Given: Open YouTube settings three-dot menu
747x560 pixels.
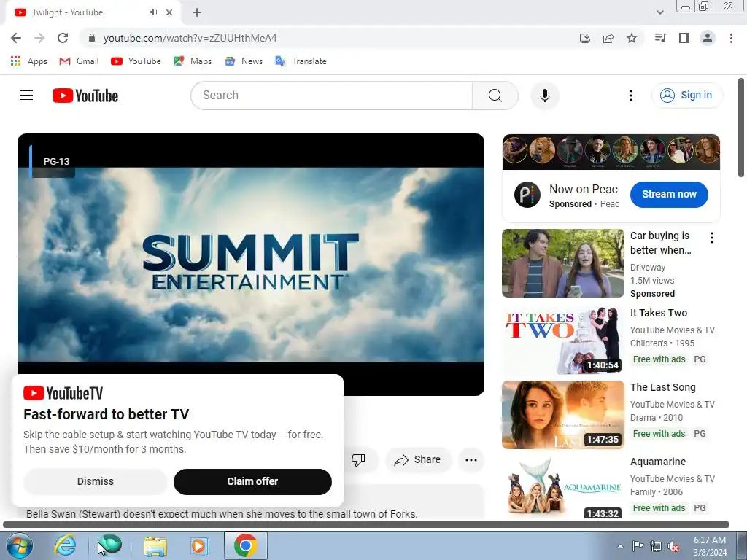Looking at the screenshot, I should click(631, 96).
